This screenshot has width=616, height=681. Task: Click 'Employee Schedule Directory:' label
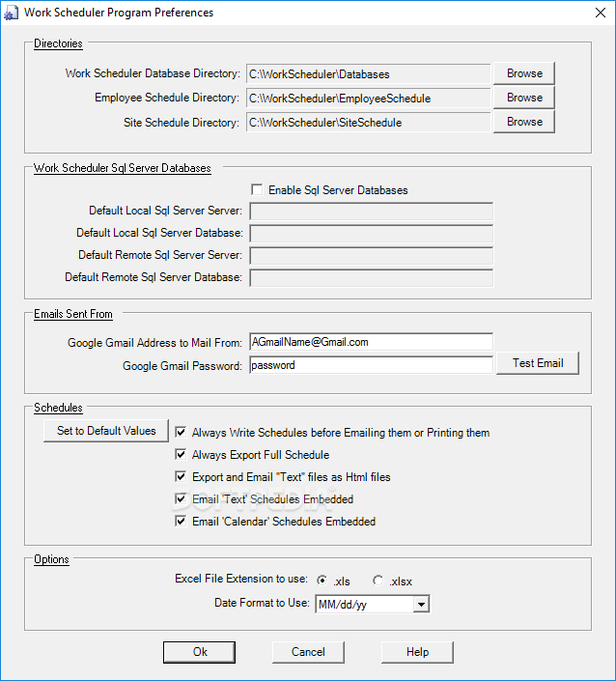[167, 98]
